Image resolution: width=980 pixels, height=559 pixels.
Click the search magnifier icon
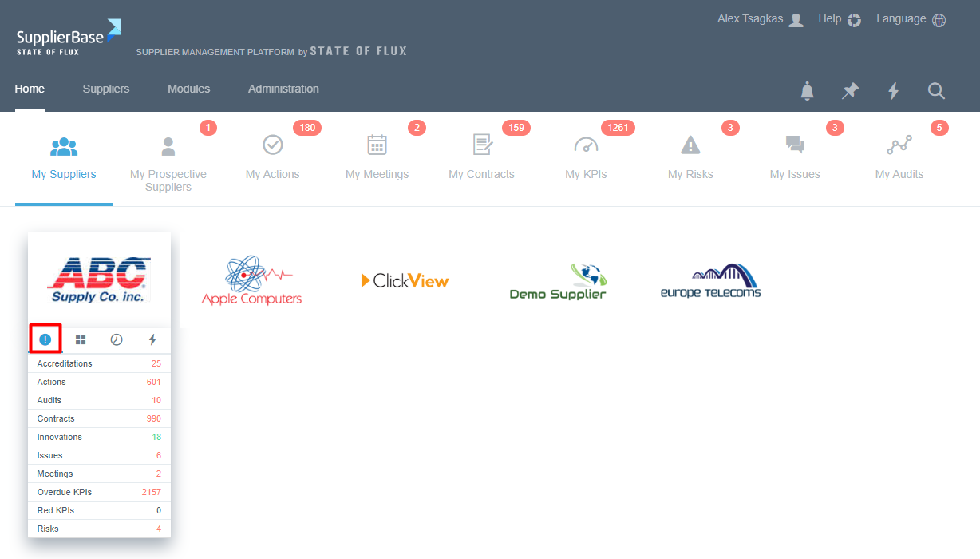[x=936, y=91]
